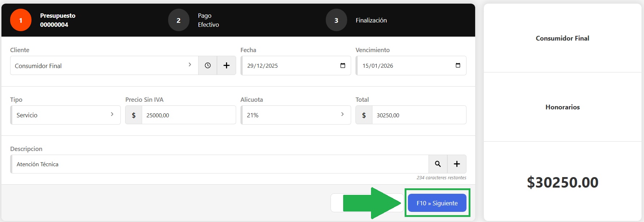Click dollar sign beside Precio Sin IVA
The width and height of the screenshot is (644, 222).
pos(134,115)
